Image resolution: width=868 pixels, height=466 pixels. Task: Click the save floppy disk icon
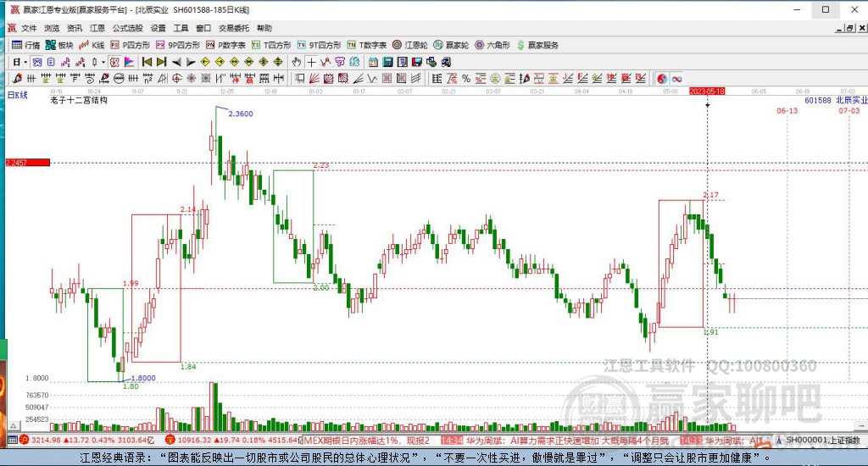tap(416, 62)
